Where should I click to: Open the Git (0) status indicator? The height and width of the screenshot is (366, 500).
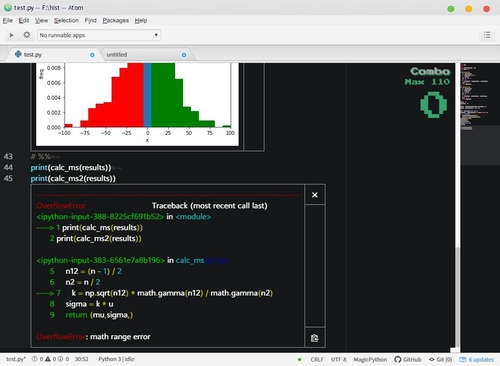[x=441, y=359]
